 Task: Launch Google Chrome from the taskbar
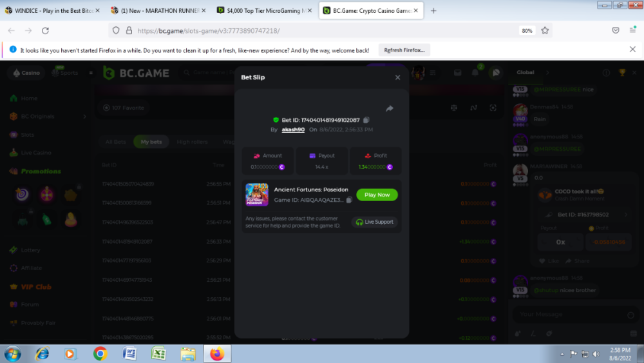[x=100, y=353]
